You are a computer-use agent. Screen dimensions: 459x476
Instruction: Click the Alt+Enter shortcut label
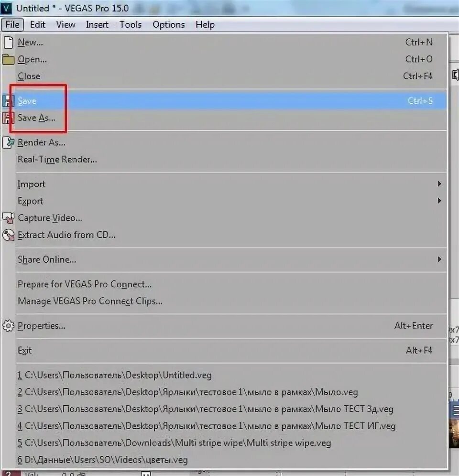click(x=414, y=326)
